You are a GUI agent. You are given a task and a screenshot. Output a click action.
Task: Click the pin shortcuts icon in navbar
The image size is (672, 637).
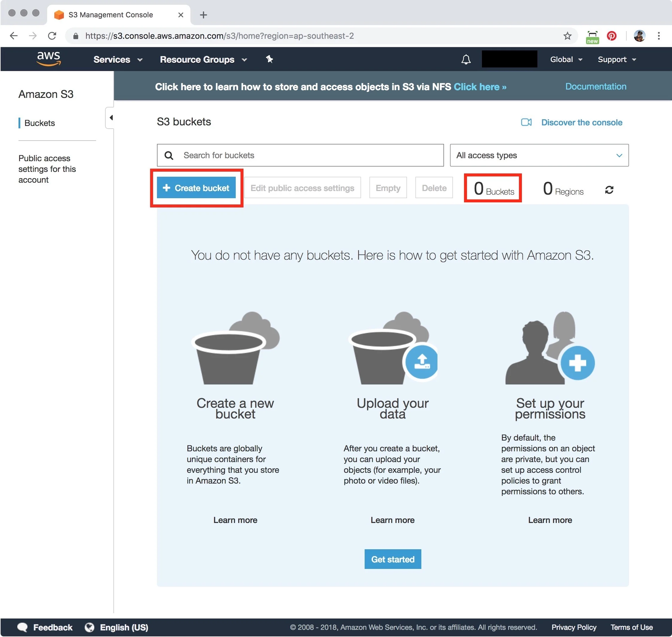269,59
